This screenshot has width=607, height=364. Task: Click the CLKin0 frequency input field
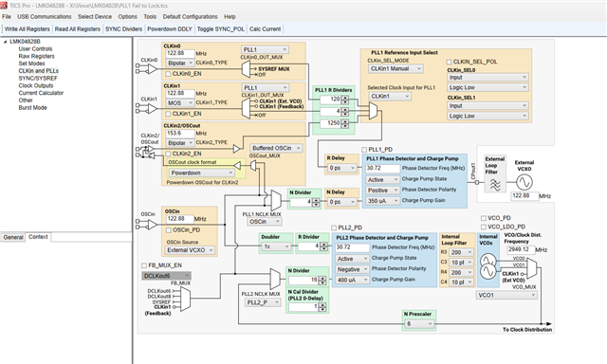pos(180,53)
